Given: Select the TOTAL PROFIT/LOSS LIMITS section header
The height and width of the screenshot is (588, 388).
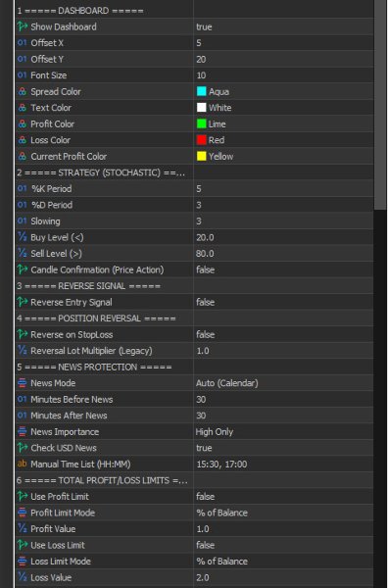Looking at the screenshot, I should [x=194, y=480].
